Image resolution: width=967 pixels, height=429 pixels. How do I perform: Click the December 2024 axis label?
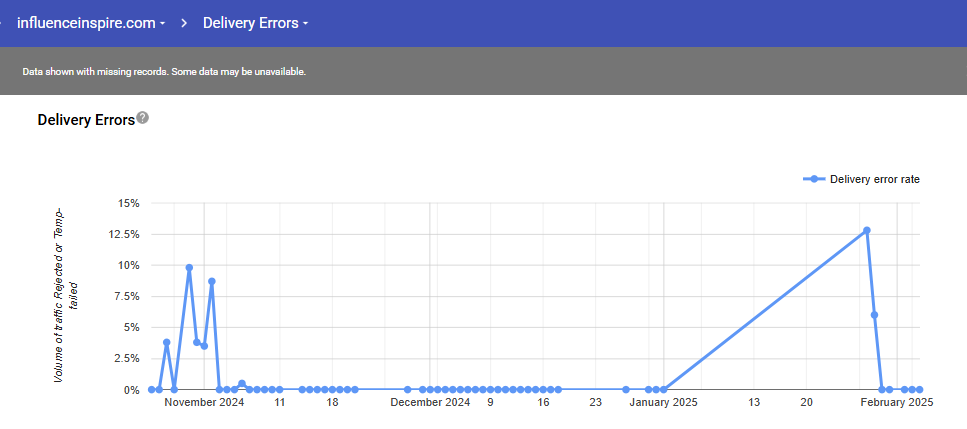[x=430, y=403]
